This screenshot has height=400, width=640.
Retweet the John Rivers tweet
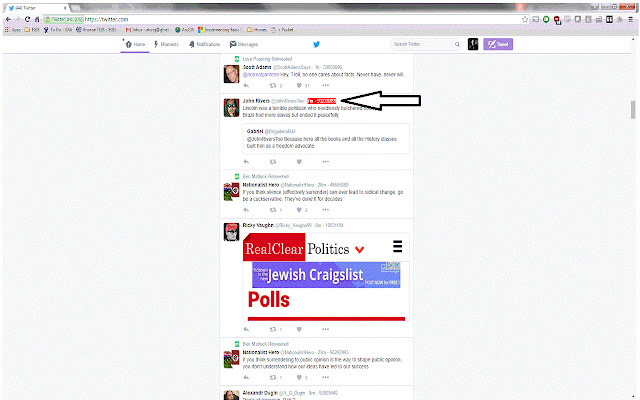(273, 162)
